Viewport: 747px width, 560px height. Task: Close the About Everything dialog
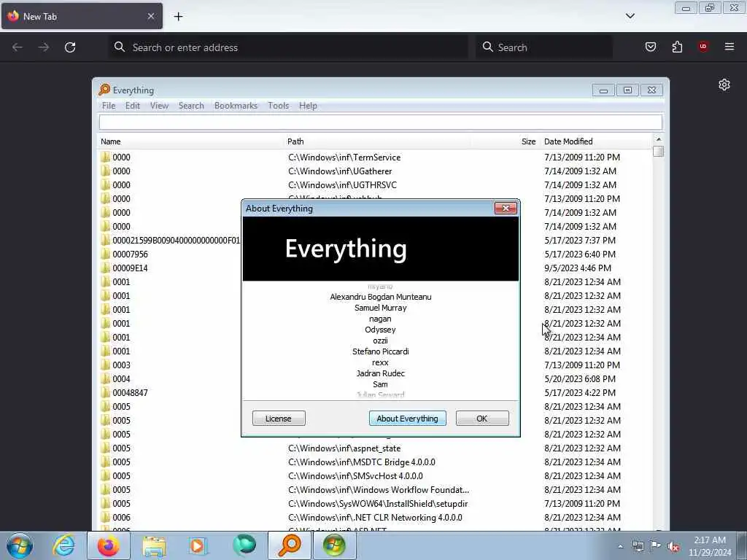(506, 208)
